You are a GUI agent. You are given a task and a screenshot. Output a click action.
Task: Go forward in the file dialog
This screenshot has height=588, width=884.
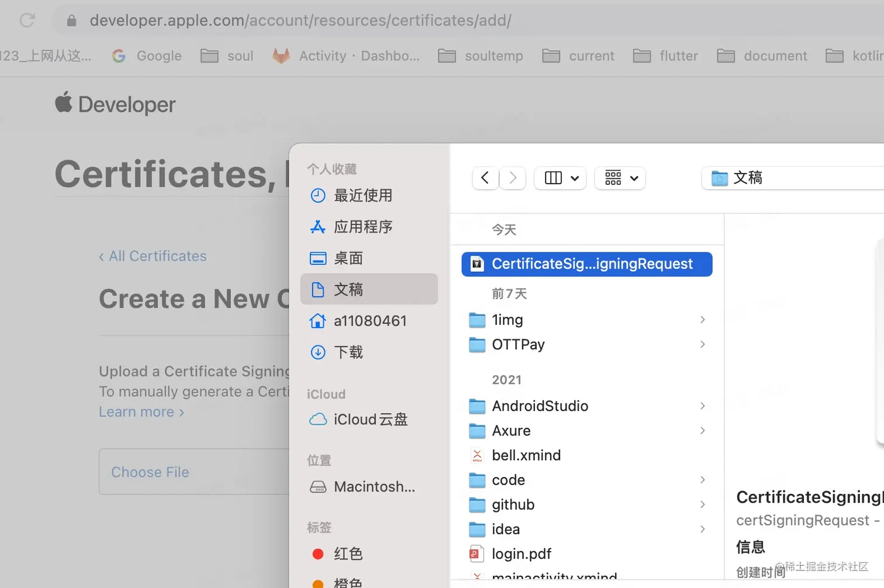pyautogui.click(x=513, y=178)
